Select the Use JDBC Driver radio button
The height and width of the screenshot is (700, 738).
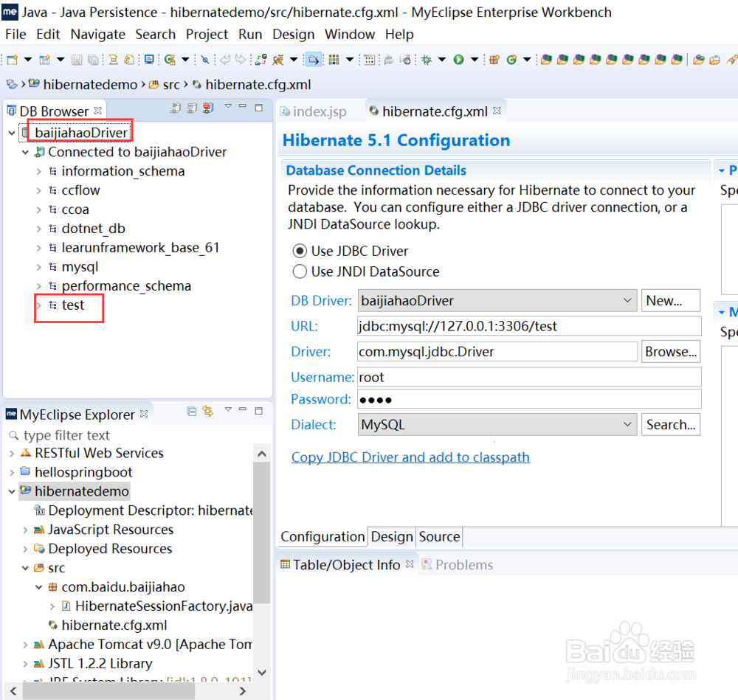tap(300, 251)
